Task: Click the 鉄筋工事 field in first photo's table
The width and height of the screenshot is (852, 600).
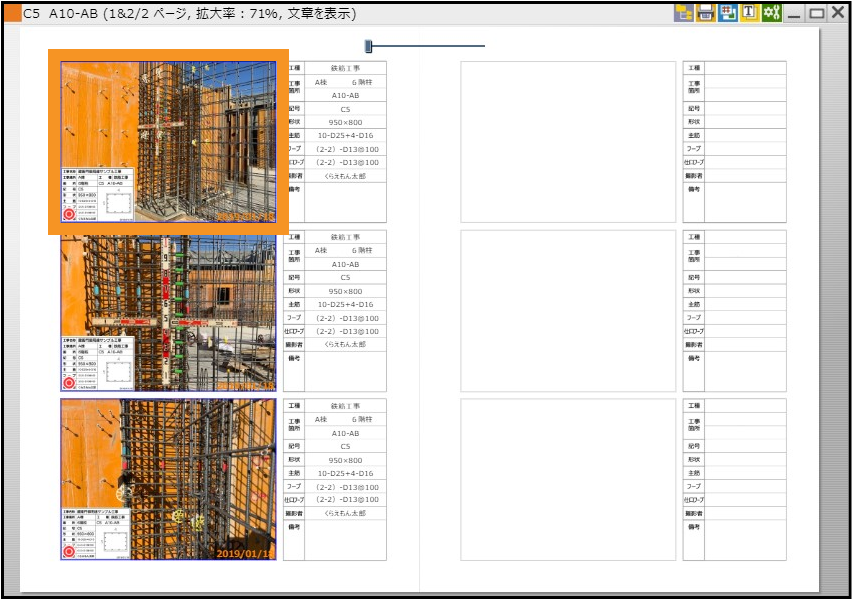Action: (x=345, y=68)
